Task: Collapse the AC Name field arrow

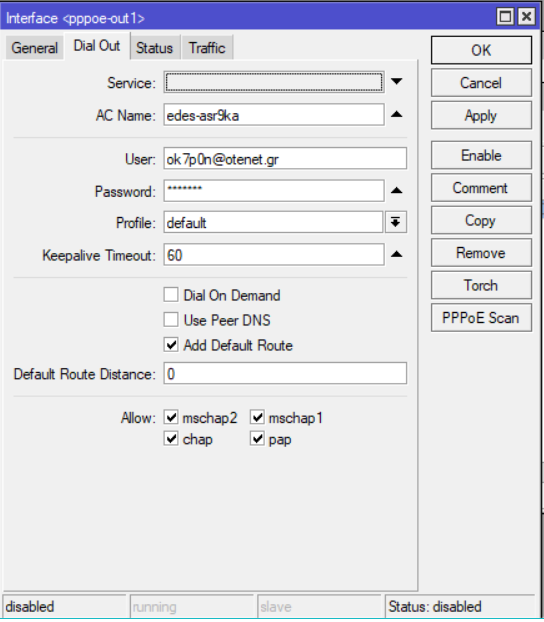Action: [x=396, y=115]
